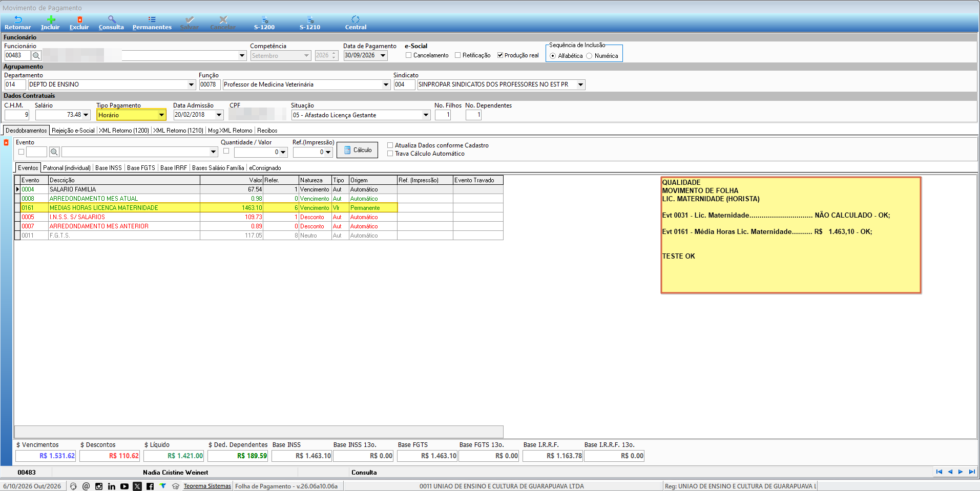The height and width of the screenshot is (491, 980).
Task: Check Atualiza Dados conforme Cadastro
Action: tap(390, 145)
